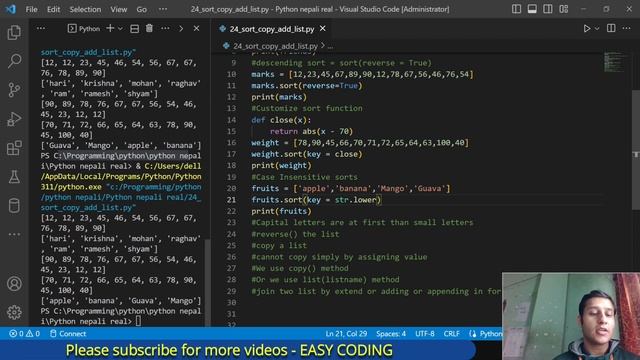Open the Explorer view in activity bar
The image size is (640, 360).
(x=14, y=33)
